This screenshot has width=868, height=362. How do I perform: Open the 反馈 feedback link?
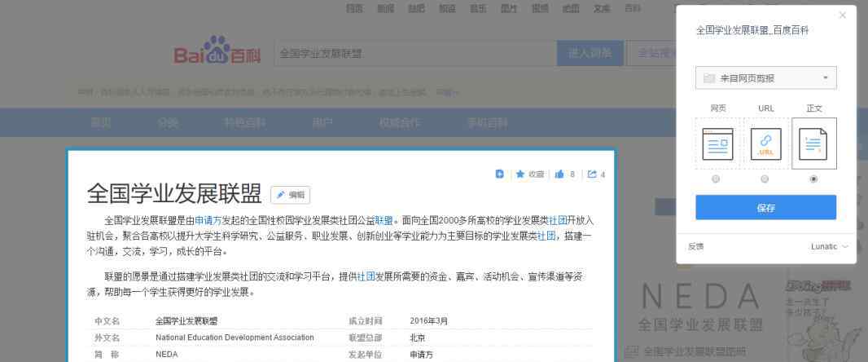[696, 247]
